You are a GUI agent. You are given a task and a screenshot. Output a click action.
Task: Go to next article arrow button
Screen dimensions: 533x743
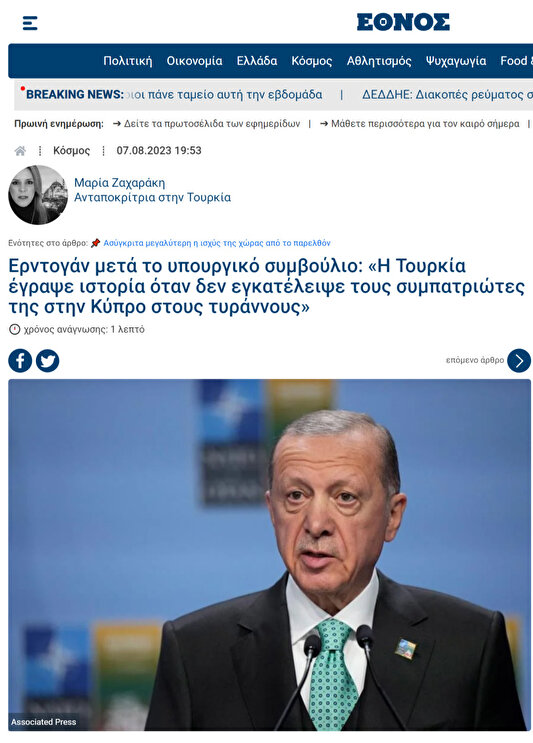click(519, 361)
